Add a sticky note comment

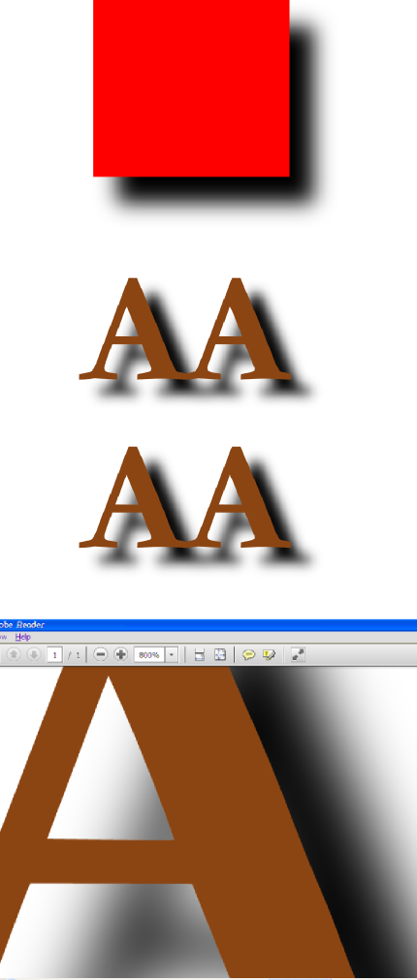point(249,654)
